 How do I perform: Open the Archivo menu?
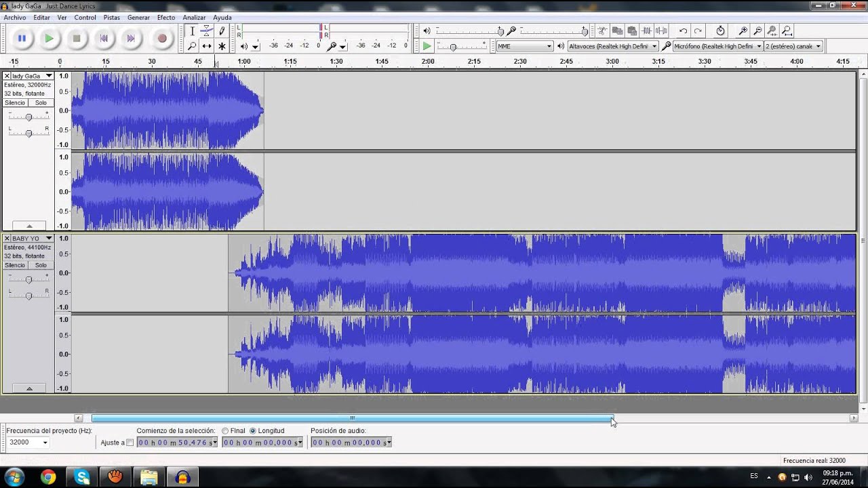tap(15, 18)
